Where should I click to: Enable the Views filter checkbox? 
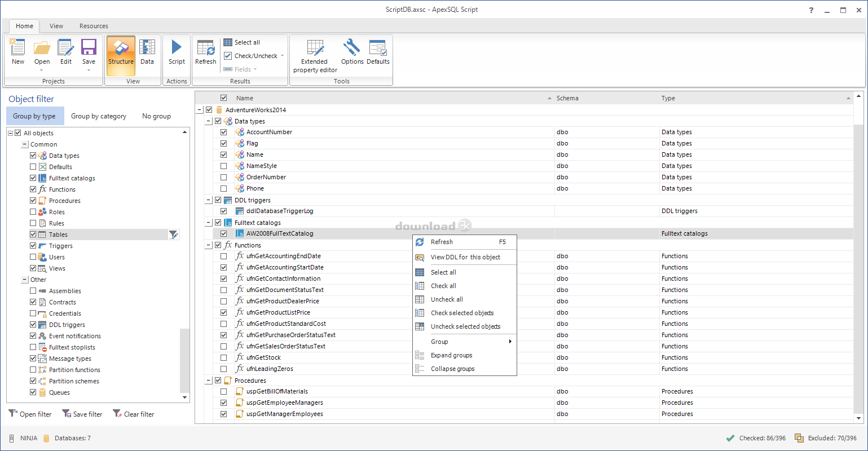[33, 268]
